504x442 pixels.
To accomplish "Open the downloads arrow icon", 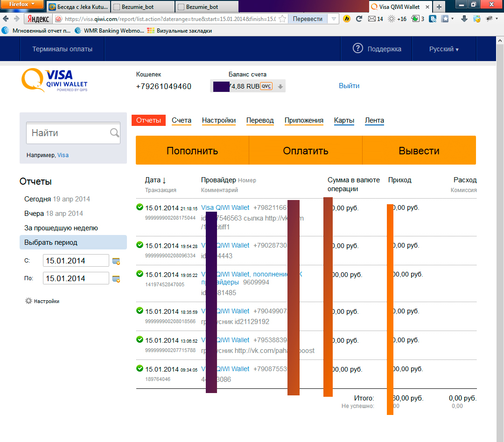I will pos(464,19).
